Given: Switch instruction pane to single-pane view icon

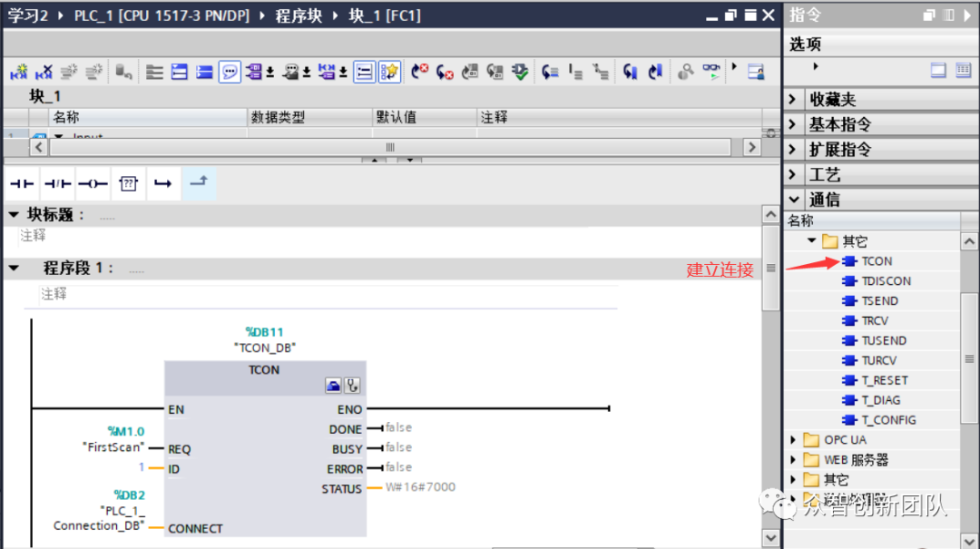Looking at the screenshot, I should pyautogui.click(x=937, y=70).
